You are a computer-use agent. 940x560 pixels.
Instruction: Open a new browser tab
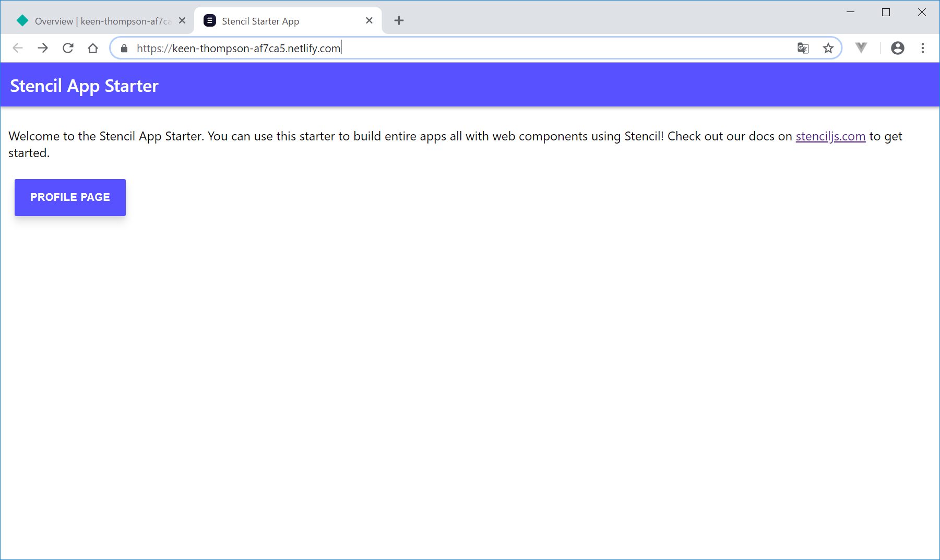[x=399, y=20]
